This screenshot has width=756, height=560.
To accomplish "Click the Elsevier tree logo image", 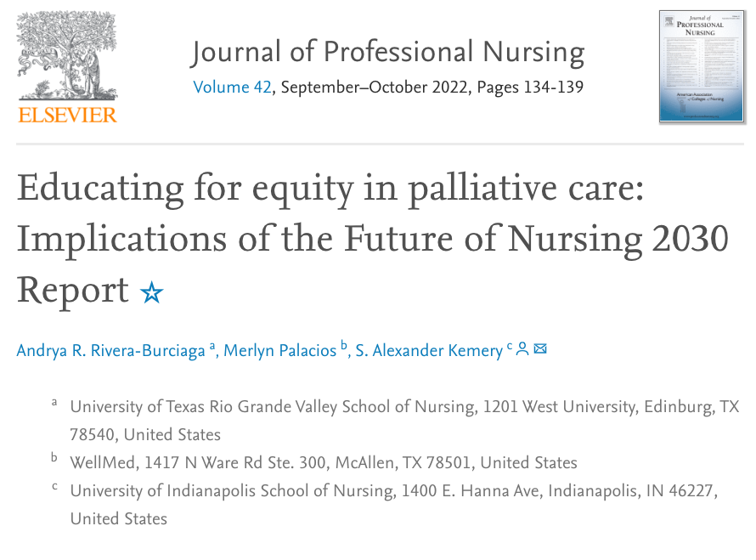I will pyautogui.click(x=67, y=55).
